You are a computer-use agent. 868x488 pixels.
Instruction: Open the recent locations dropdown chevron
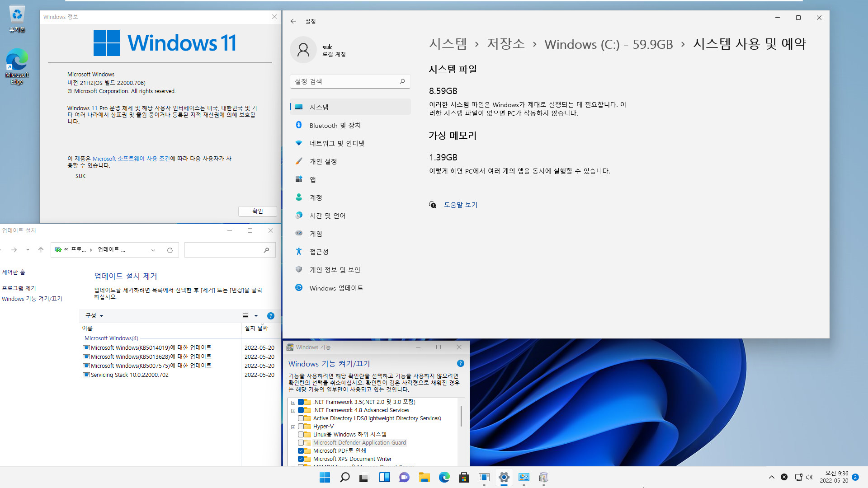pyautogui.click(x=28, y=250)
